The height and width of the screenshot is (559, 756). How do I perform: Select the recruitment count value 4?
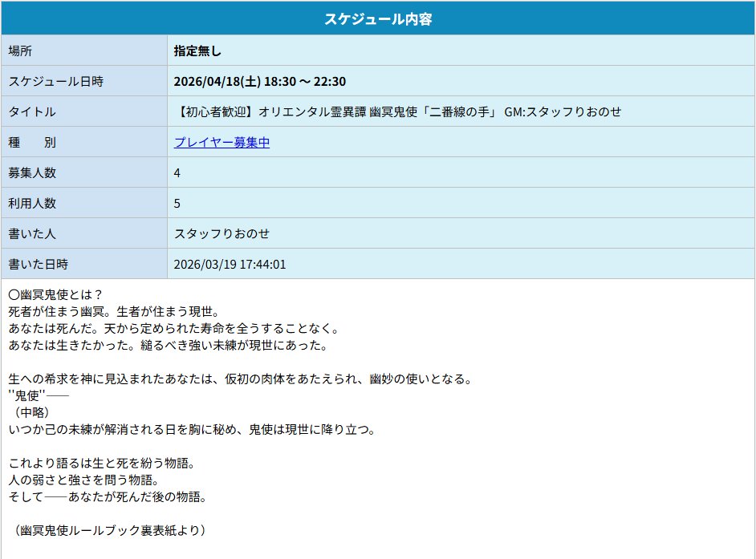point(176,172)
